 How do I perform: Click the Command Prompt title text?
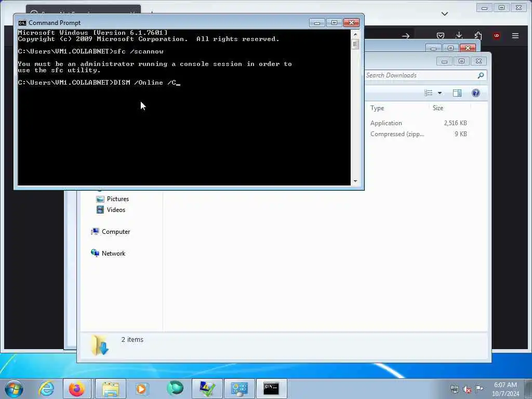[55, 23]
